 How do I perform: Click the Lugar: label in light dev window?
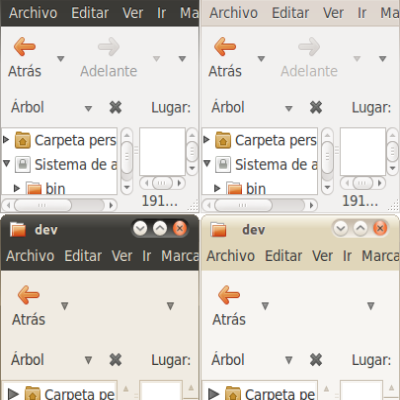pyautogui.click(x=371, y=360)
